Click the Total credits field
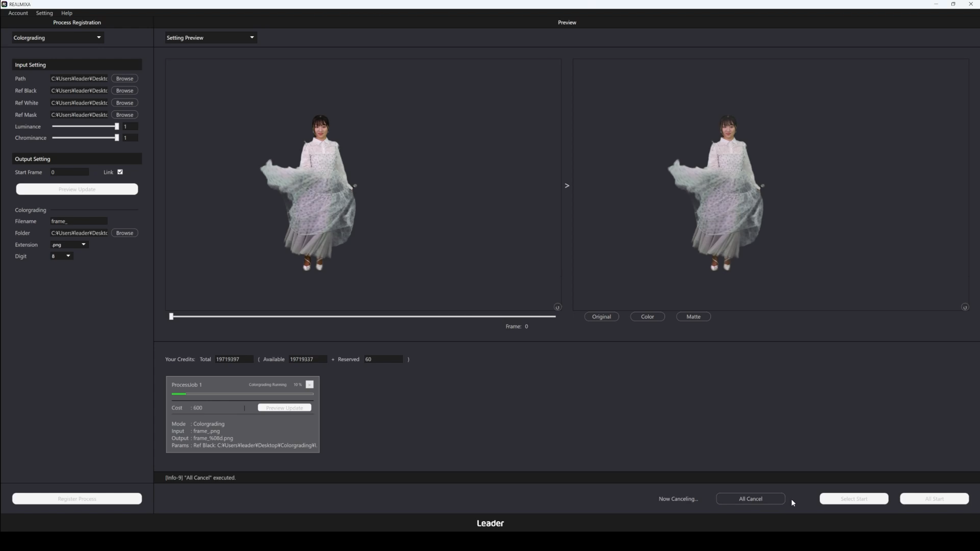Viewport: 980px width, 551px height. [x=234, y=360]
